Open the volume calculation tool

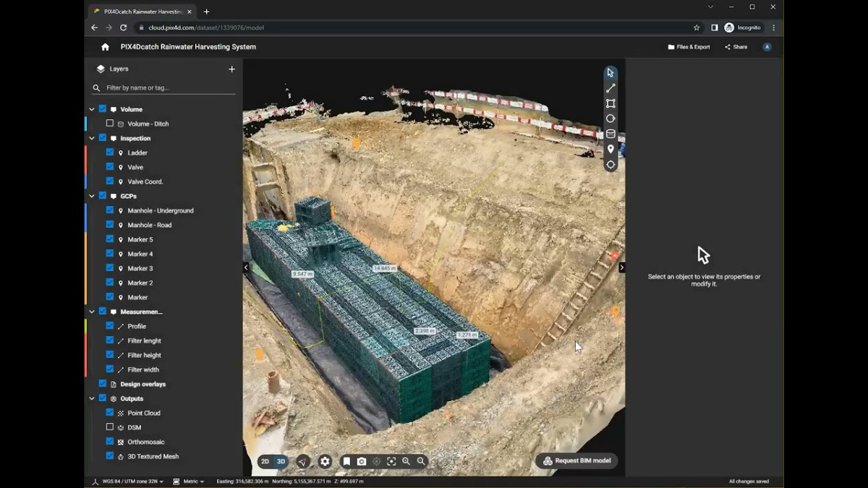610,134
